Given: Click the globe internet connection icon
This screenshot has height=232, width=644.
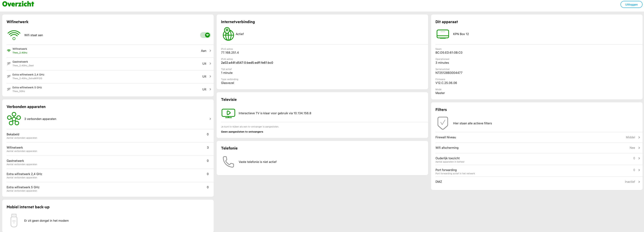Looking at the screenshot, I should (x=228, y=34).
